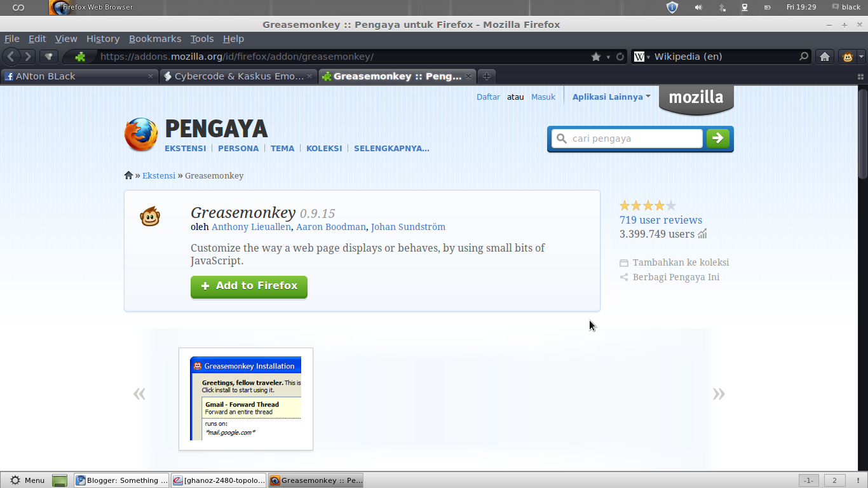Open the 719 user reviews link
868x488 pixels.
point(661,220)
